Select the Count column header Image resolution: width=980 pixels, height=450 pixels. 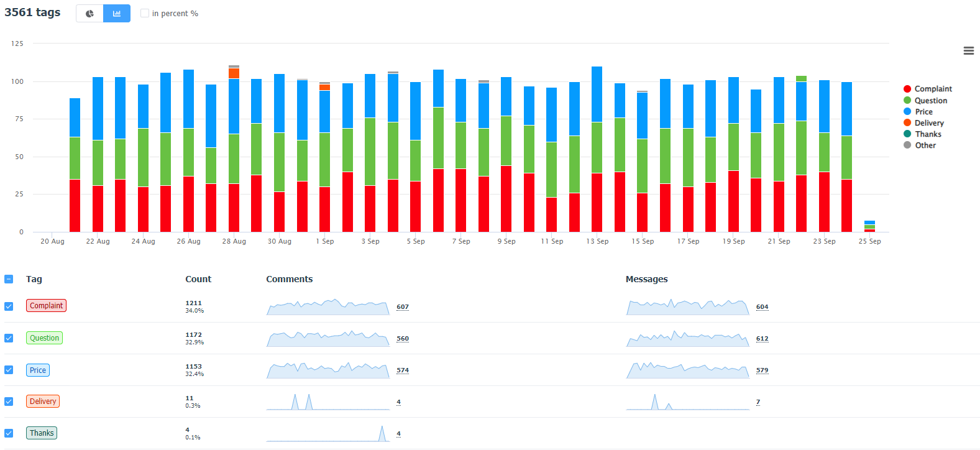pyautogui.click(x=198, y=279)
